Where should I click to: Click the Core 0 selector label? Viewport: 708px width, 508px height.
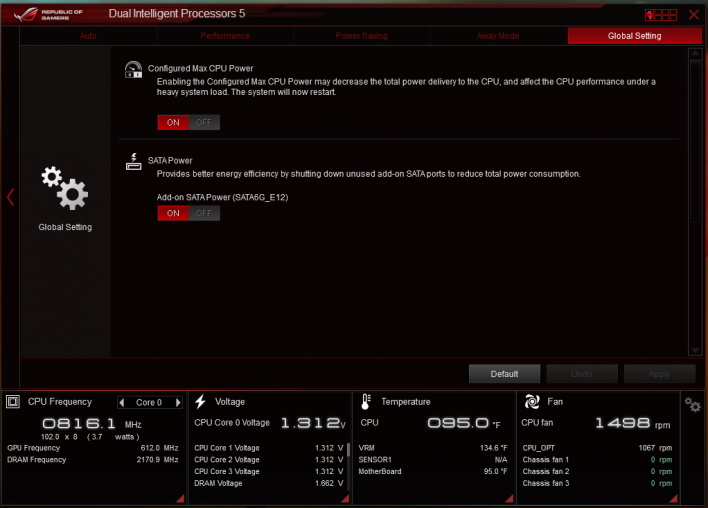[149, 402]
